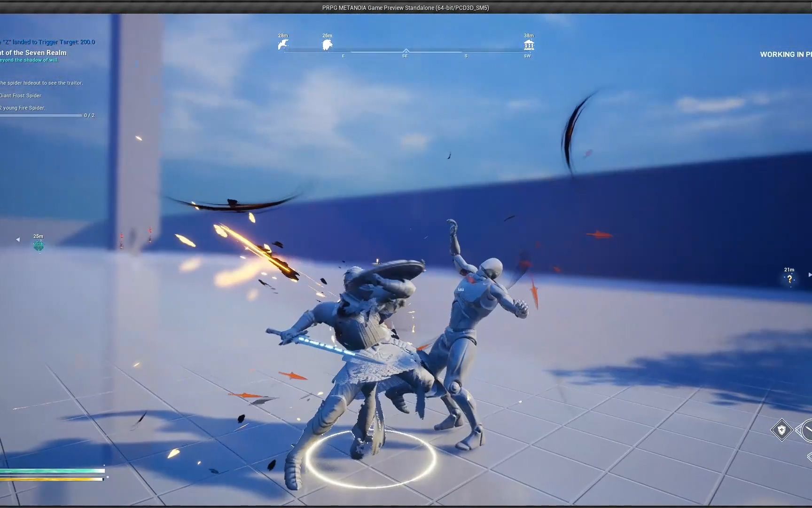Select the eagle waypoint icon marked 28m
812x508 pixels.
click(282, 43)
